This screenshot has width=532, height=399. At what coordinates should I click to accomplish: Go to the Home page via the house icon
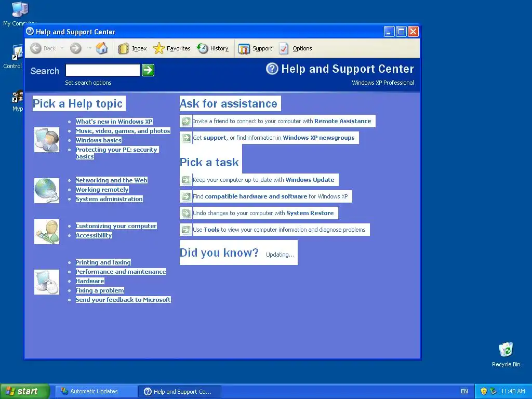click(x=101, y=48)
